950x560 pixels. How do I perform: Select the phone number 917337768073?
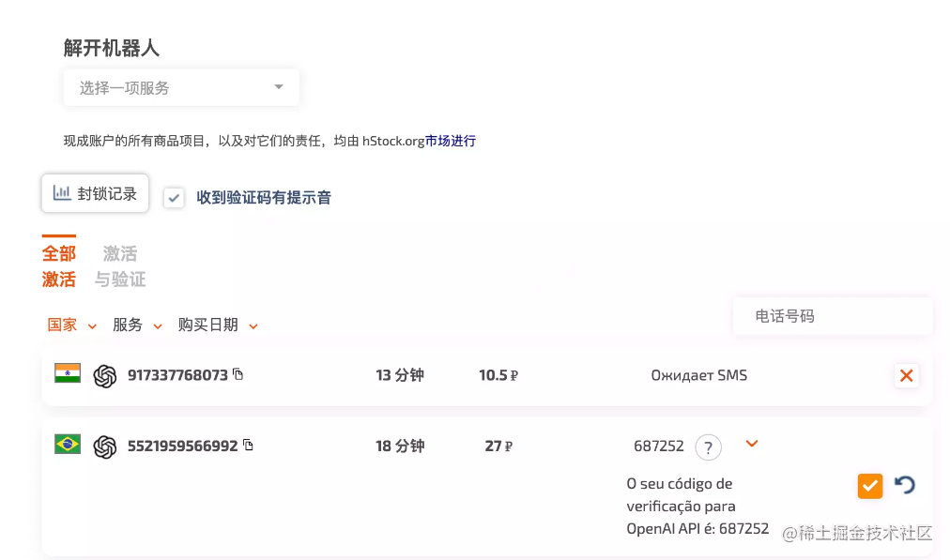pos(177,375)
